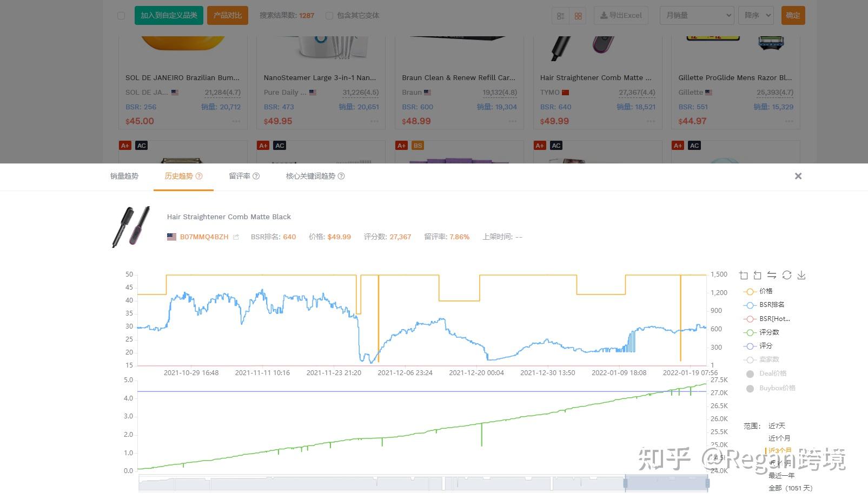Tick the select-all checkbox in the toolbar

point(121,16)
